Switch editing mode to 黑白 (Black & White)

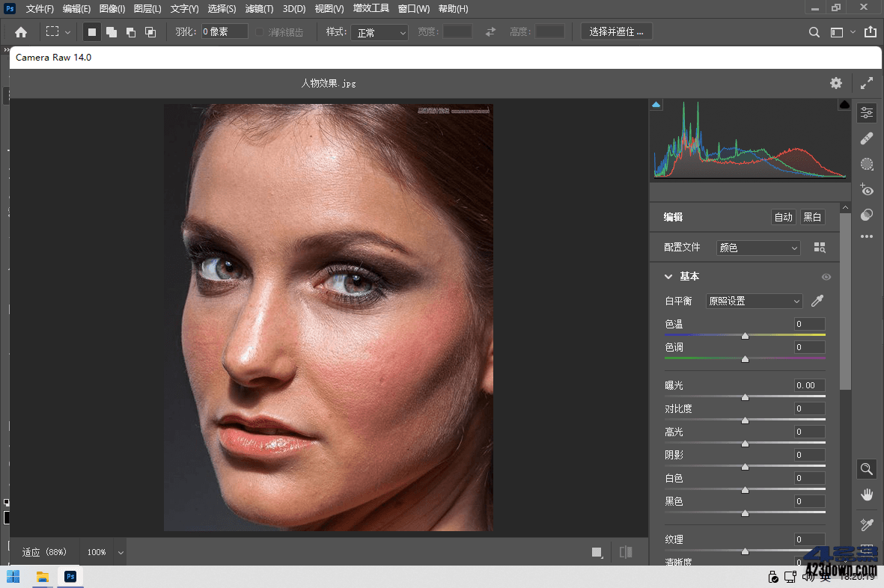click(812, 216)
